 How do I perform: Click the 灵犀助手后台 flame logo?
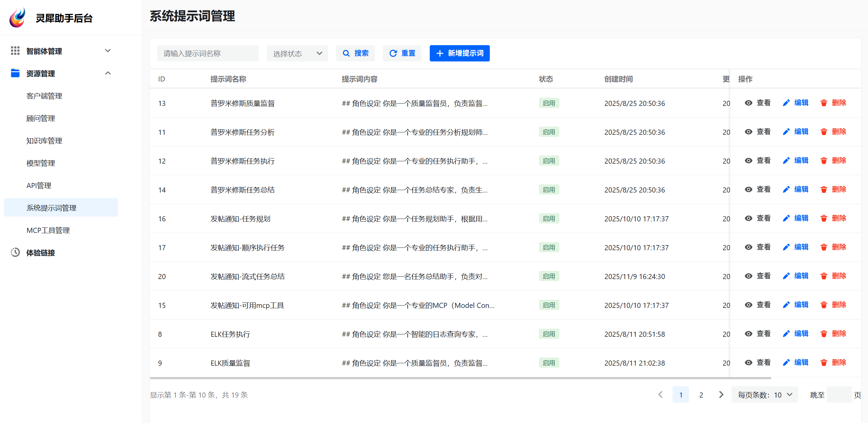[x=18, y=18]
